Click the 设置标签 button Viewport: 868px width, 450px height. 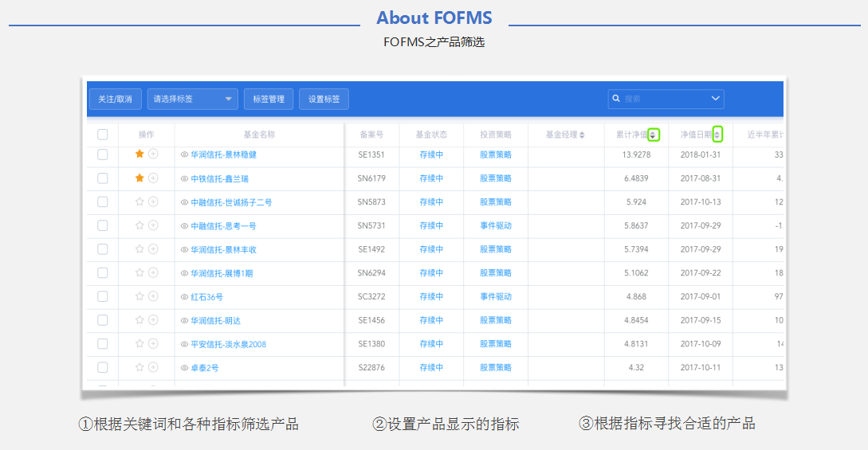coord(324,99)
